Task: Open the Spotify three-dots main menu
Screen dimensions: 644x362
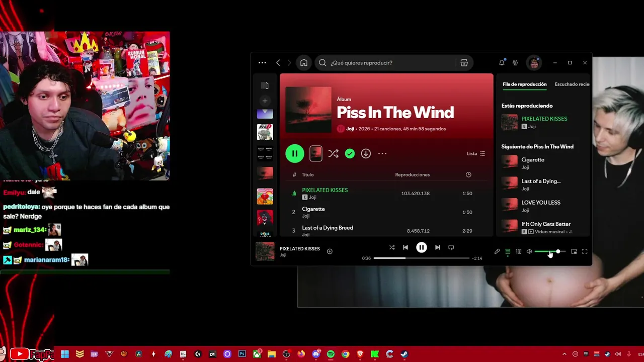Action: click(262, 63)
